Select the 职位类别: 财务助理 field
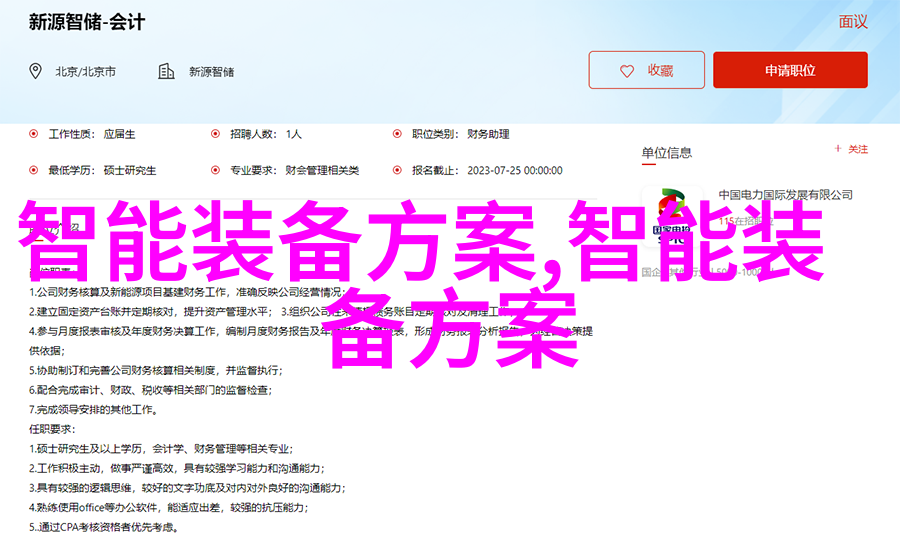Viewport: 900px width, 549px height. [x=451, y=134]
